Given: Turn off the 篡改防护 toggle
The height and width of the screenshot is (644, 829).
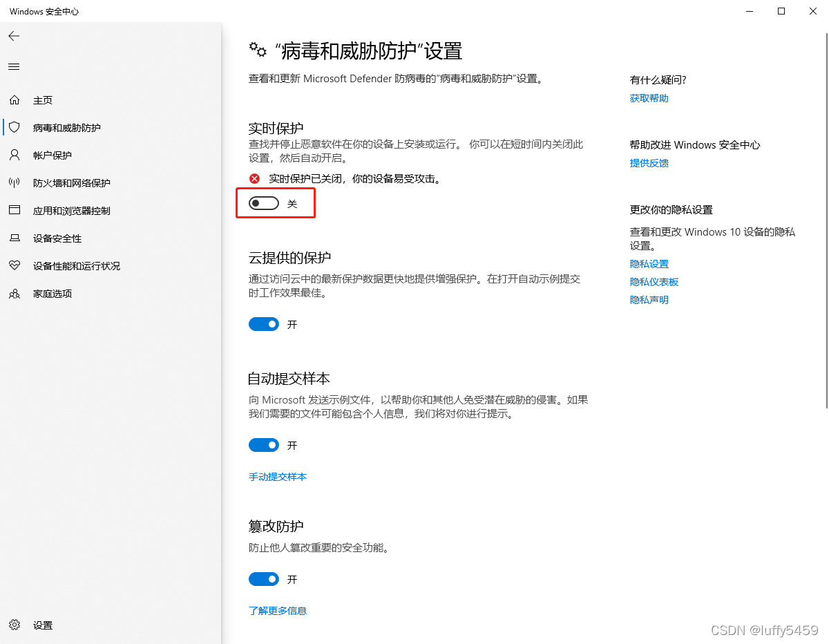Looking at the screenshot, I should pyautogui.click(x=264, y=579).
